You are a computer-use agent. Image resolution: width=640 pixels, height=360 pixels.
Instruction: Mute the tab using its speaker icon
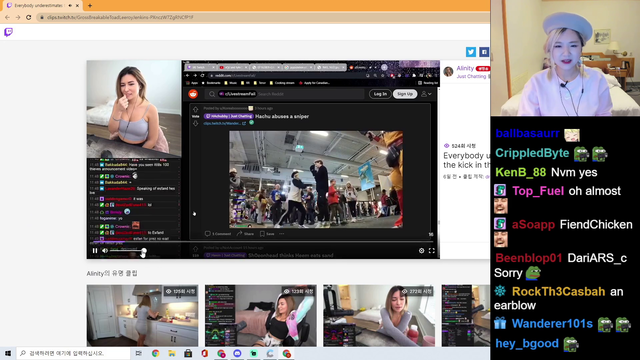[70, 6]
